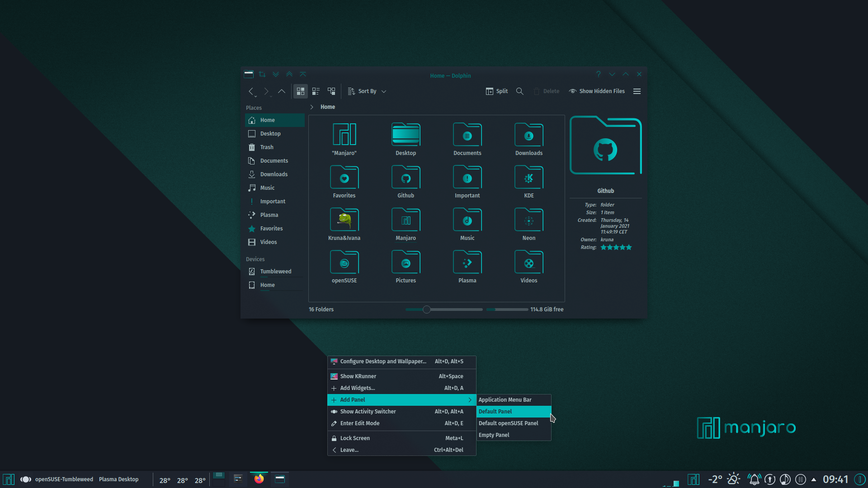
Task: Select the Music folder icon in the file view
Action: 467,220
